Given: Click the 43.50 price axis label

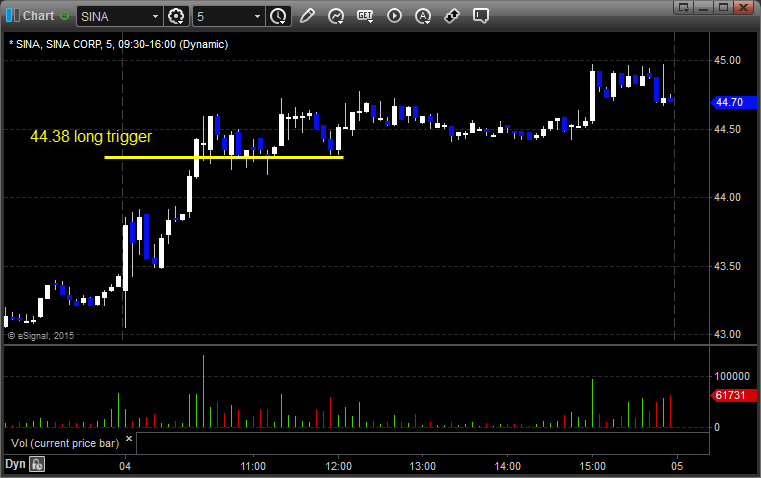Looking at the screenshot, I should [x=728, y=266].
